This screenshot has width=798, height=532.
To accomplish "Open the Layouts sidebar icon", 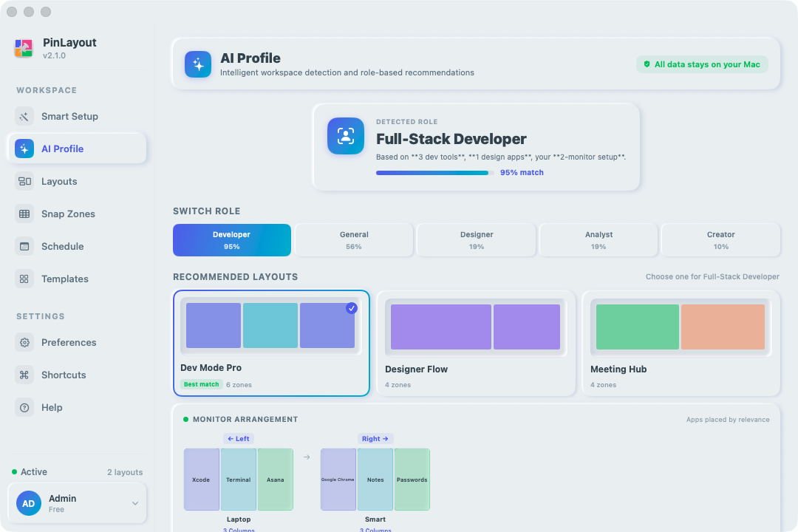I will click(24, 181).
